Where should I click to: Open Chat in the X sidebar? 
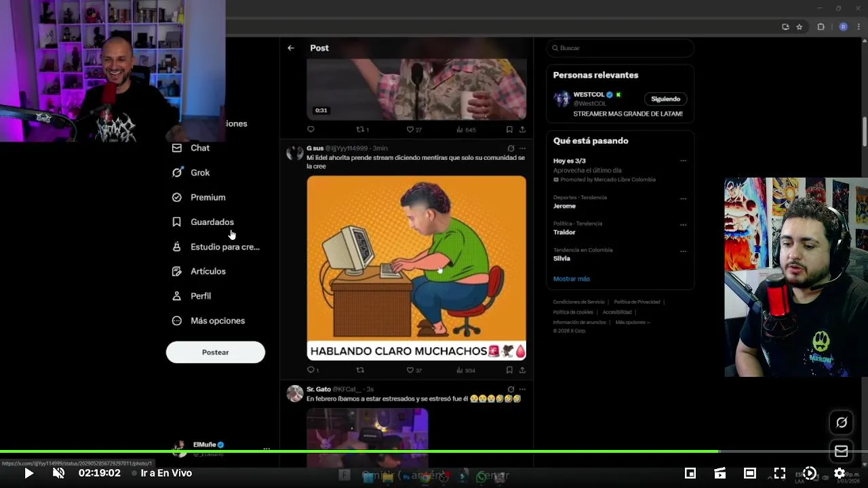pos(191,148)
